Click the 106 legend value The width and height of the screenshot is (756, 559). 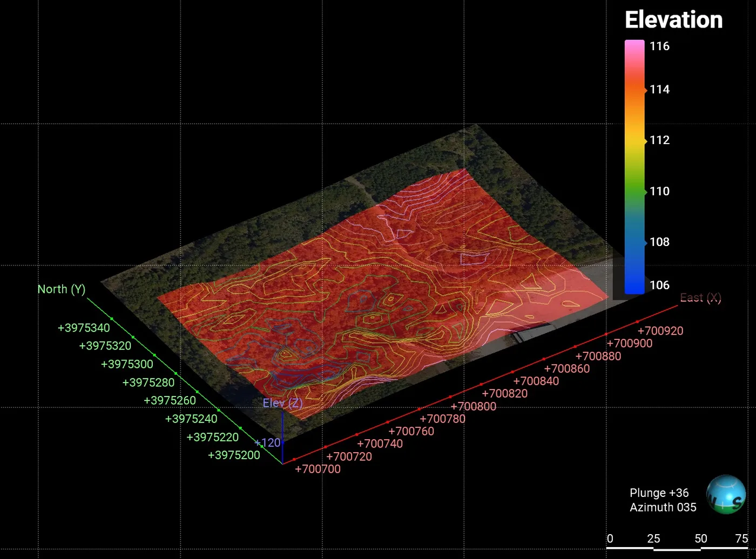coord(659,285)
